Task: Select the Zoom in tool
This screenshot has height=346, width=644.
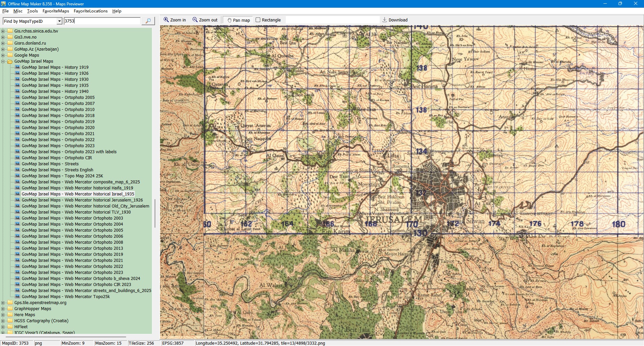Action: tap(174, 20)
